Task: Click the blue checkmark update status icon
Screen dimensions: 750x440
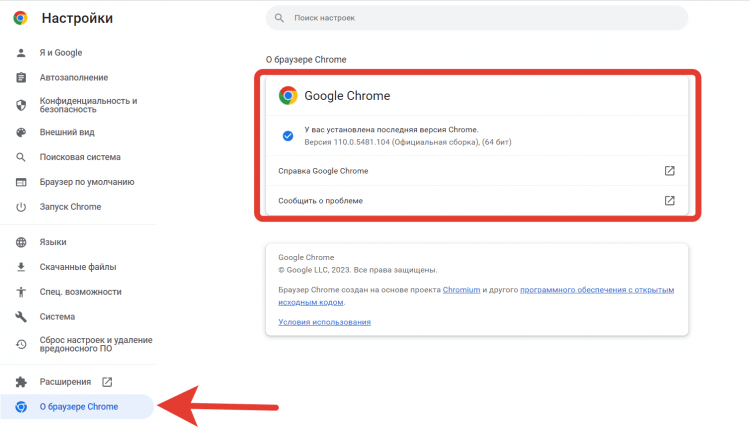Action: tap(288, 136)
